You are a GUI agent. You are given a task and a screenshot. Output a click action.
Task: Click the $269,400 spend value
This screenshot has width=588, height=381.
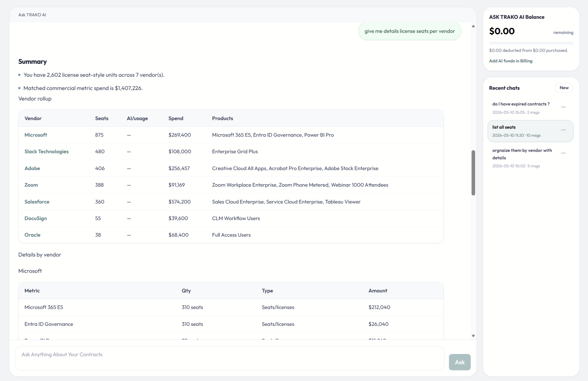click(x=179, y=135)
